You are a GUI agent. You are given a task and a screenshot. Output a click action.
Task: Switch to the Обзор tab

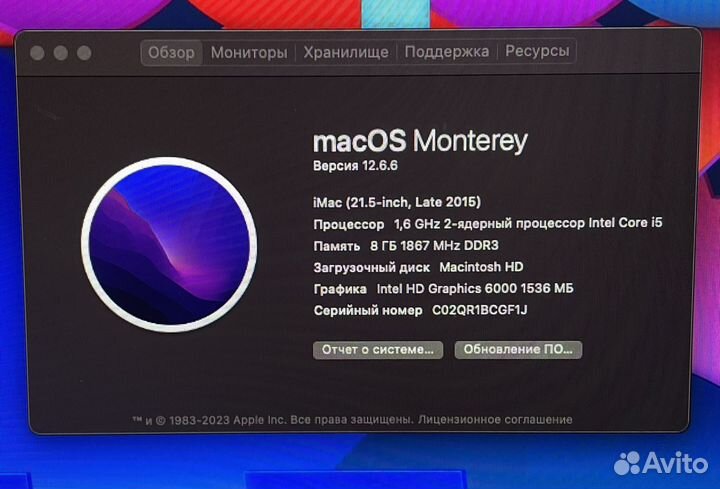tap(171, 52)
